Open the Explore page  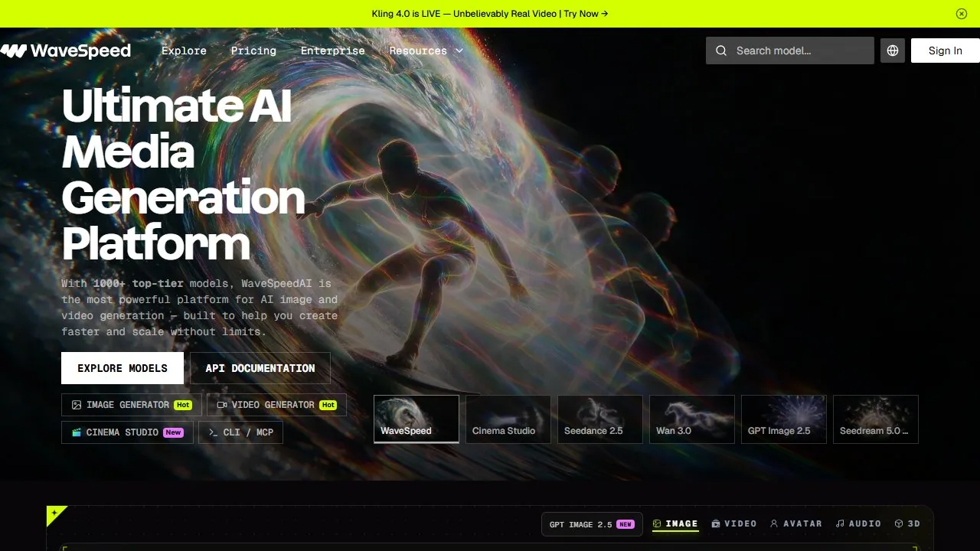pyautogui.click(x=184, y=51)
